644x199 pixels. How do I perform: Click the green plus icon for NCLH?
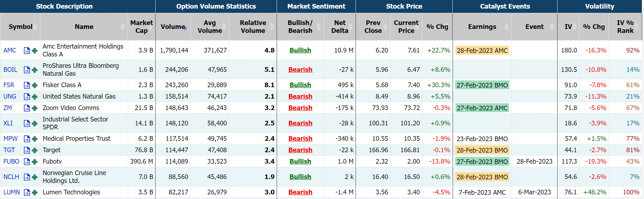(35, 177)
